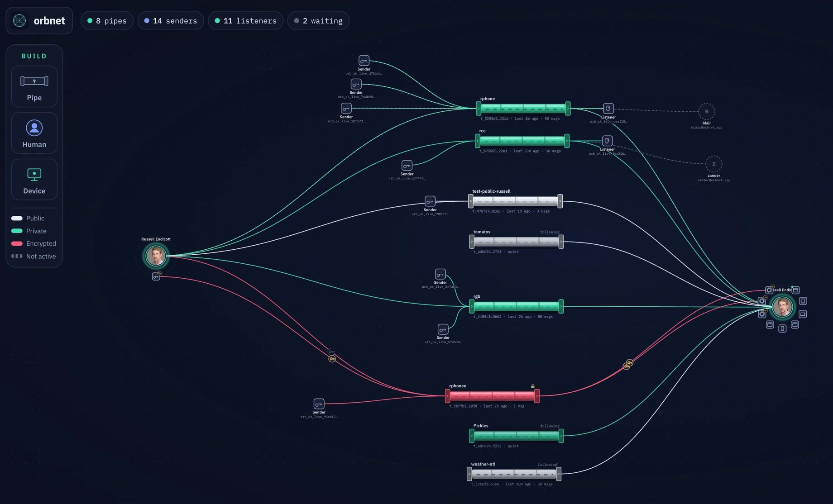Open the 8 pipes status pill

click(x=107, y=21)
